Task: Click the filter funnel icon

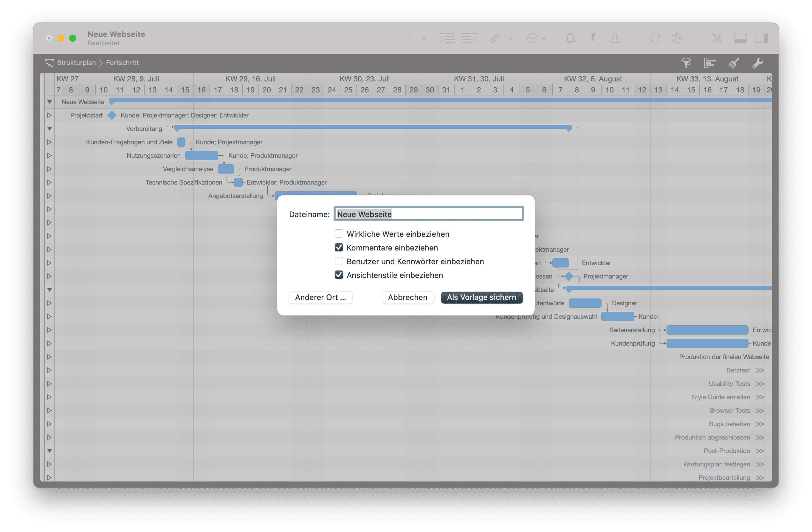Action: pyautogui.click(x=686, y=63)
